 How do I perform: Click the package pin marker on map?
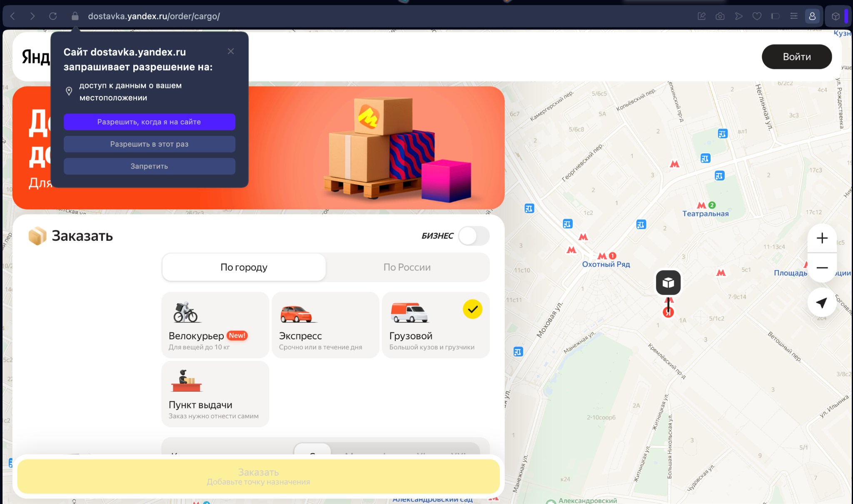(x=668, y=282)
